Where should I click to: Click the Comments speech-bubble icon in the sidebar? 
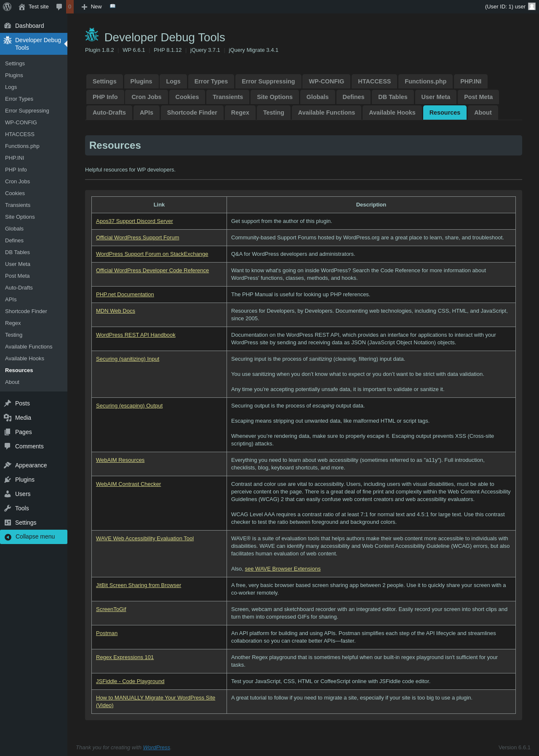point(8,446)
